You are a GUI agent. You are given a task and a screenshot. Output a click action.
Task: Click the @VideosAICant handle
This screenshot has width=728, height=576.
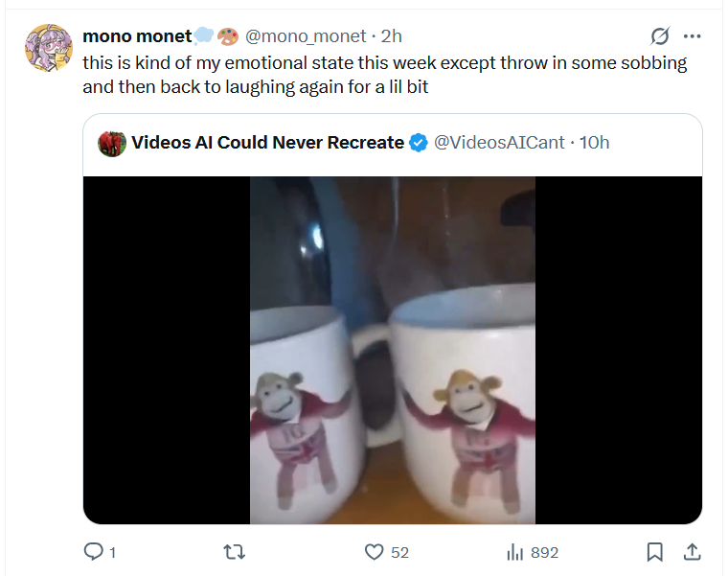click(x=499, y=143)
